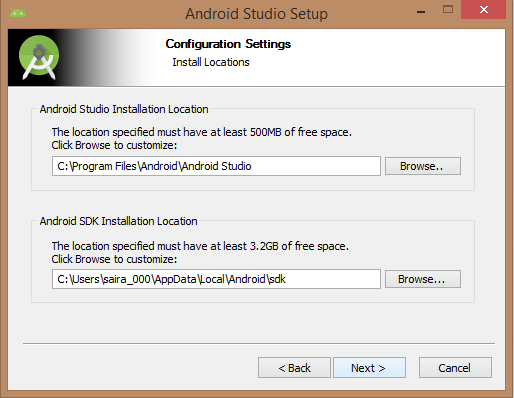Go to previous step with Back
This screenshot has width=514, height=398.
pos(294,368)
